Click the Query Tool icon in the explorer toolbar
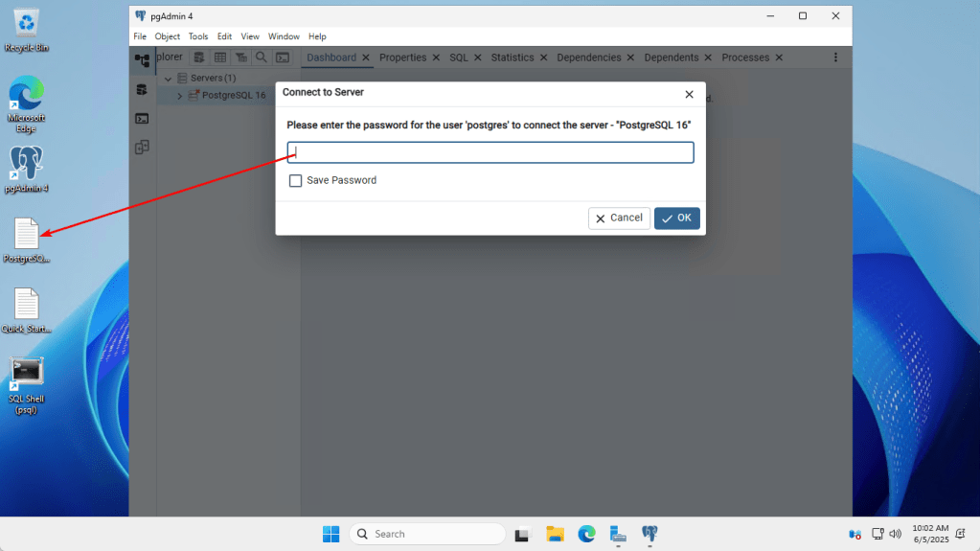Image resolution: width=980 pixels, height=551 pixels. (199, 57)
